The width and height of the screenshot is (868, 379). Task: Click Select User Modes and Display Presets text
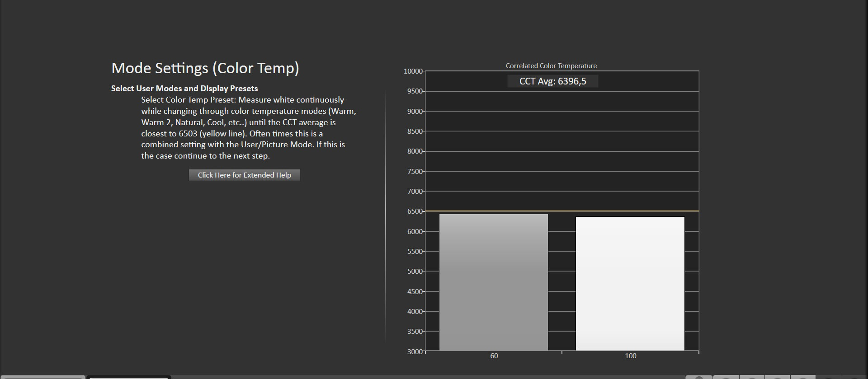click(x=184, y=89)
